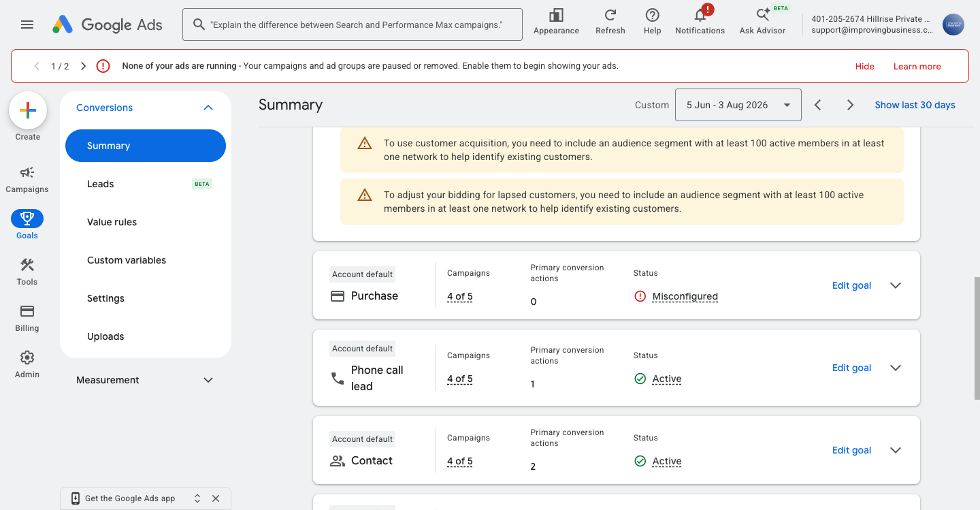Open the Notifications bell

[x=700, y=22]
